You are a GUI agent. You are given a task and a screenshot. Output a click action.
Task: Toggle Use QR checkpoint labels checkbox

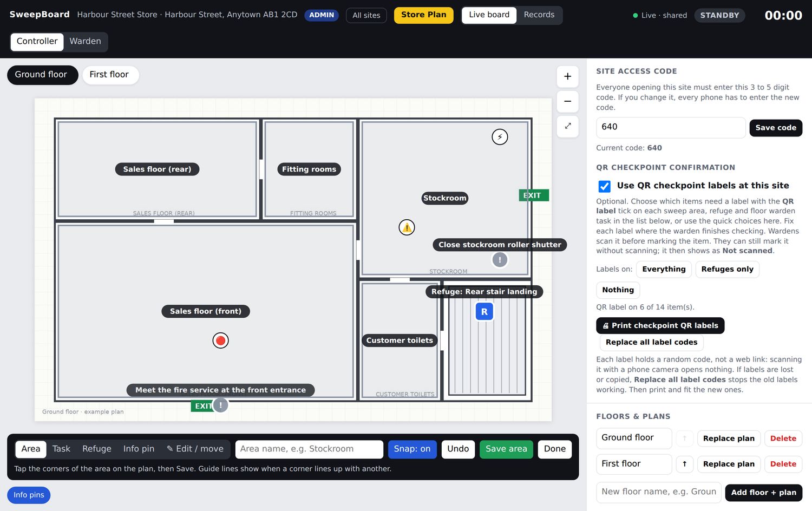point(605,186)
